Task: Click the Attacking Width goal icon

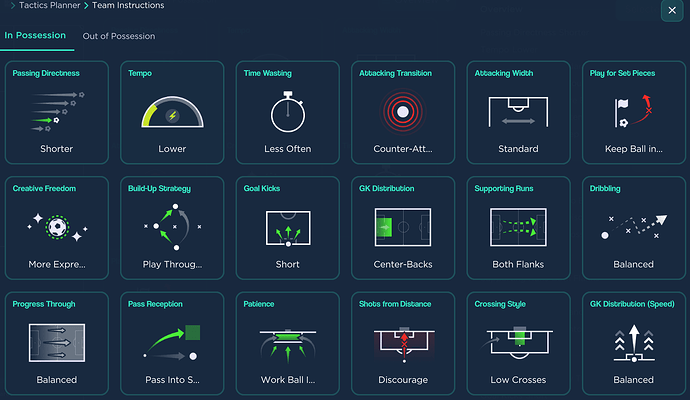Action: pyautogui.click(x=518, y=112)
